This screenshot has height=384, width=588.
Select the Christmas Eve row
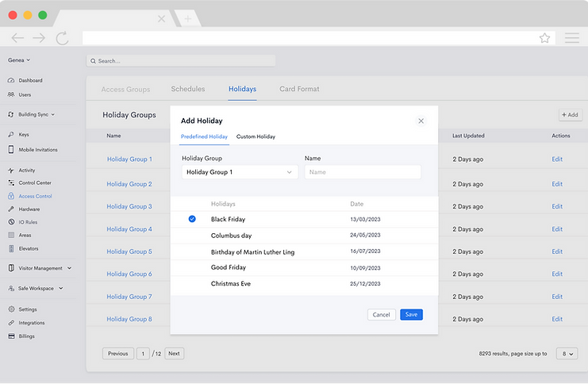(304, 284)
